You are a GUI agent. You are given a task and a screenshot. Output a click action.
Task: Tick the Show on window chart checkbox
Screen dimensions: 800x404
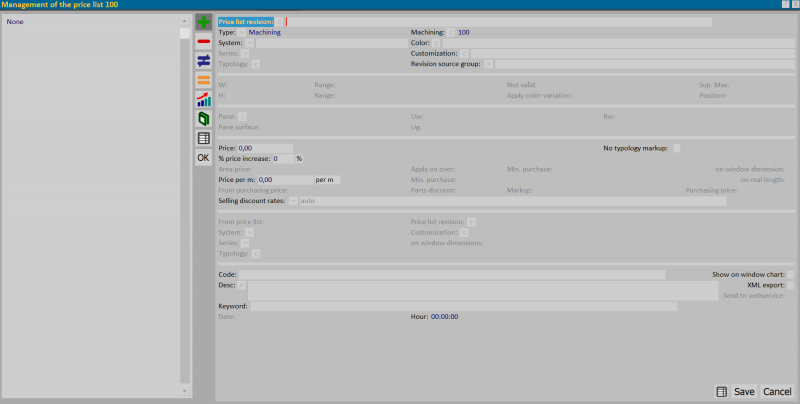[790, 275]
